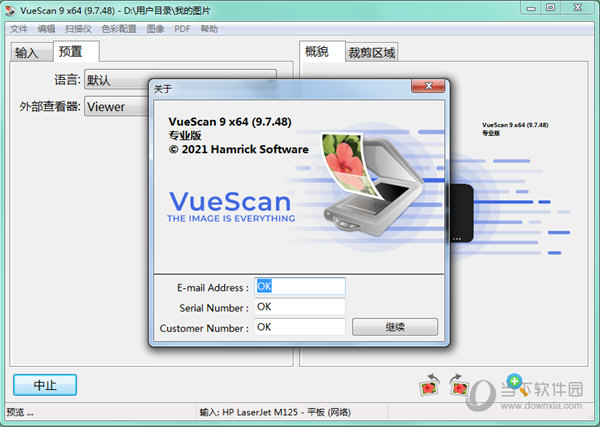Minimize the VueScan main window
The width and height of the screenshot is (600, 427).
click(531, 8)
